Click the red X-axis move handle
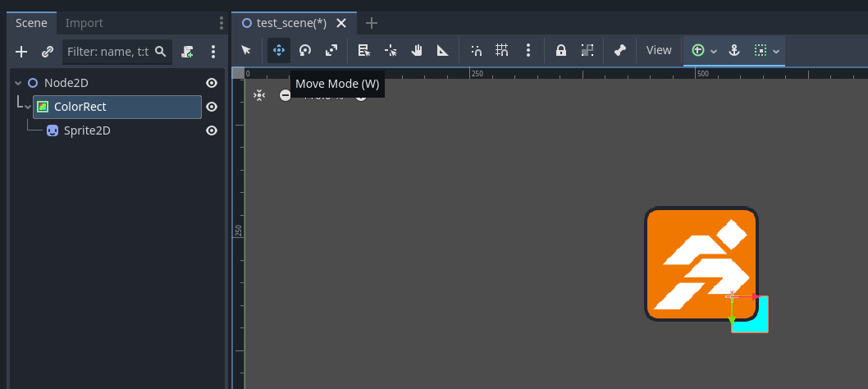 (x=756, y=296)
